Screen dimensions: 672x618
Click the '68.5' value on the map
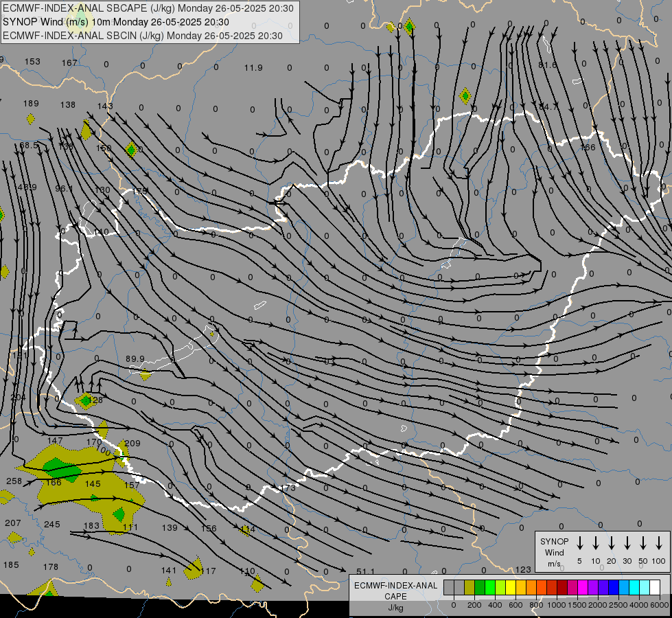[29, 146]
